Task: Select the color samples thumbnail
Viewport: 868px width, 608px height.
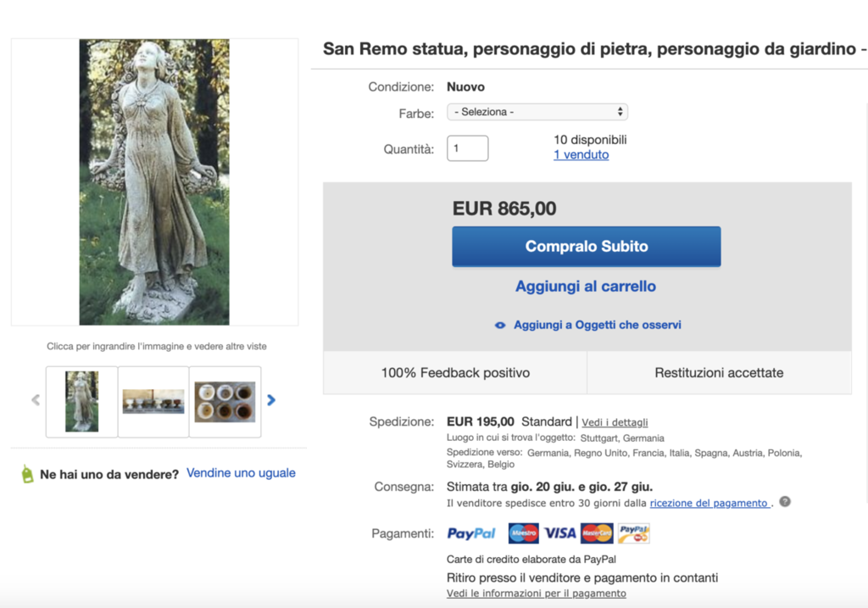Action: [x=225, y=401]
